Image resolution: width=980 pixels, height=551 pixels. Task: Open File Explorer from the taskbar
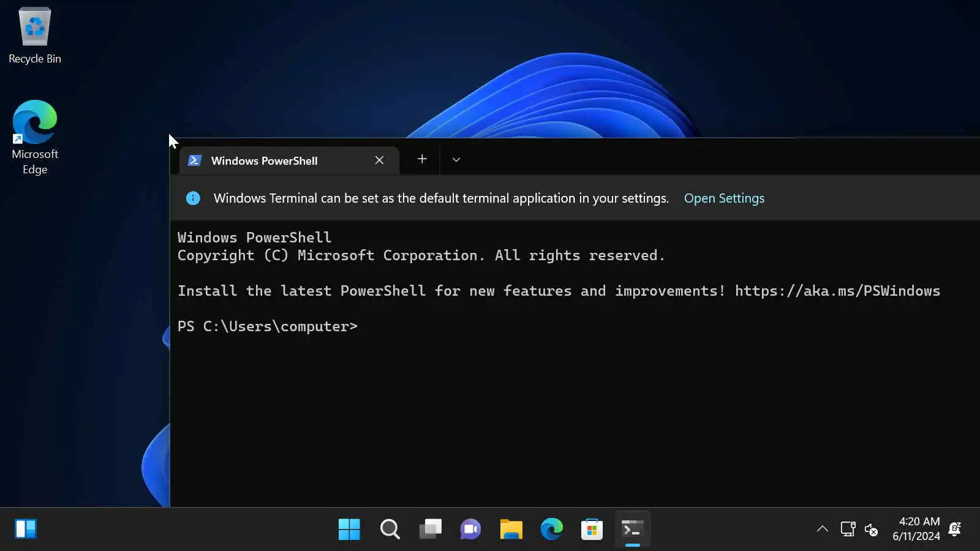coord(511,529)
